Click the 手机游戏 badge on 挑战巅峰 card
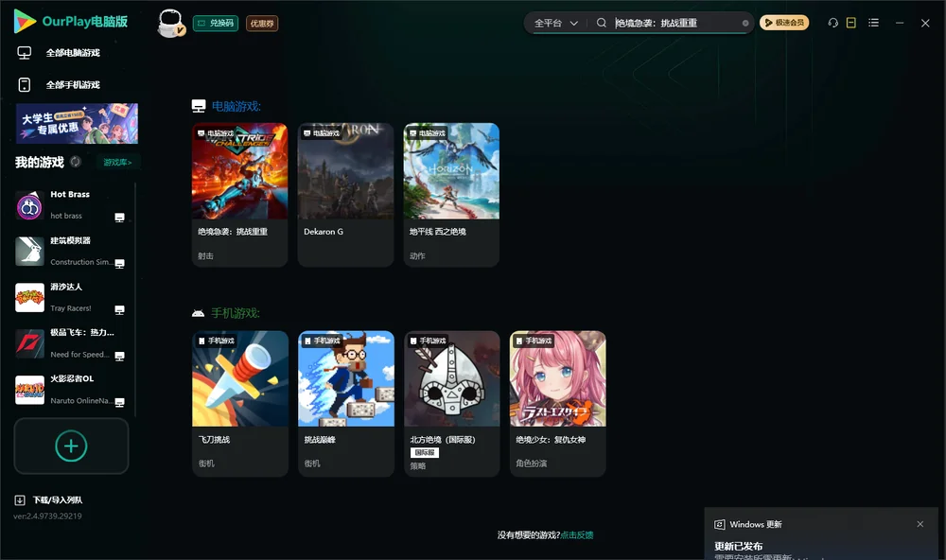 point(323,341)
